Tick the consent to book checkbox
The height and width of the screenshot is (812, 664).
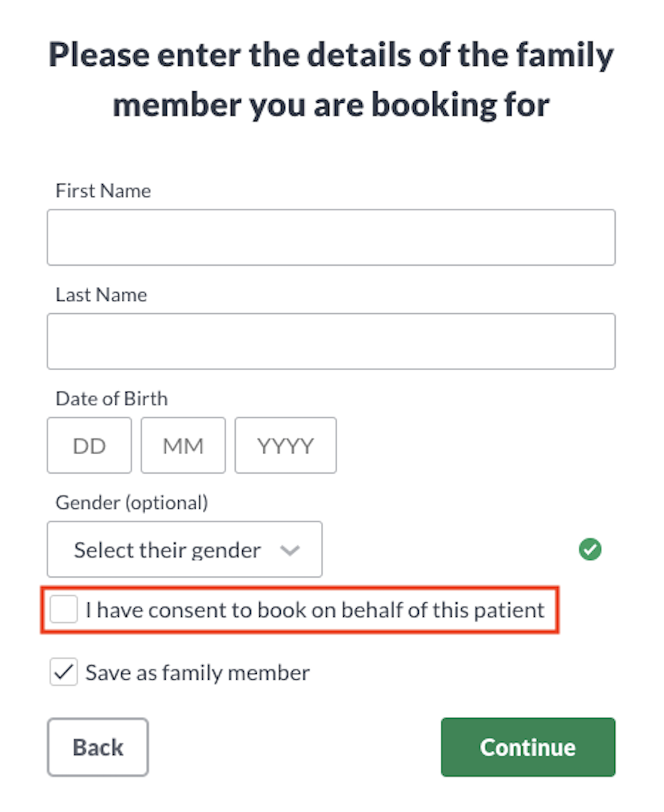click(63, 609)
